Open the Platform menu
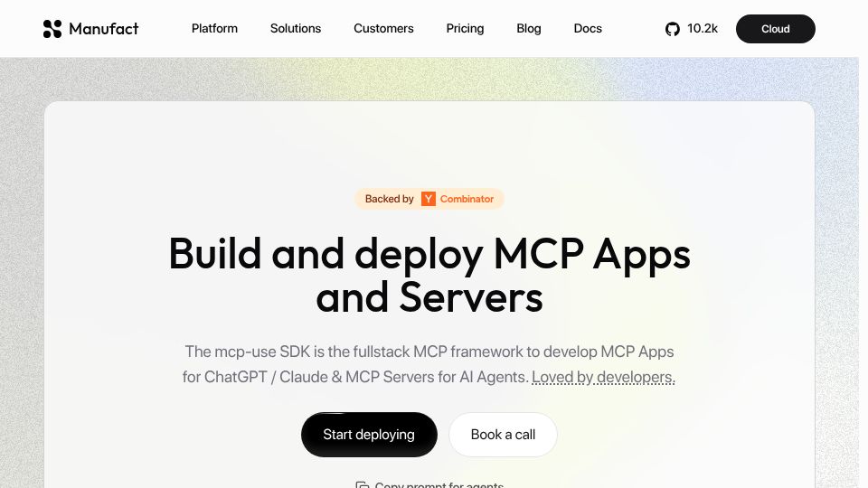 (x=214, y=28)
